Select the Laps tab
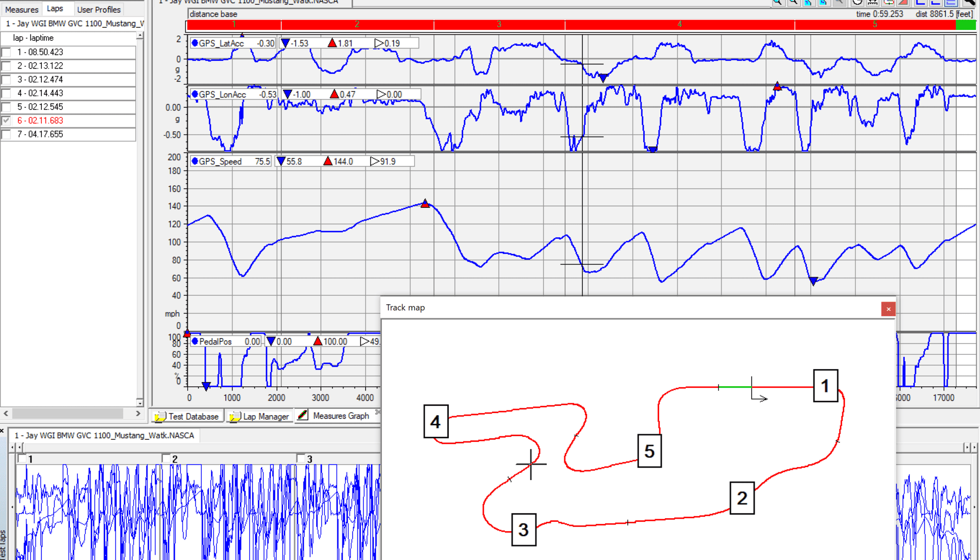This screenshot has width=980, height=560. tap(55, 8)
